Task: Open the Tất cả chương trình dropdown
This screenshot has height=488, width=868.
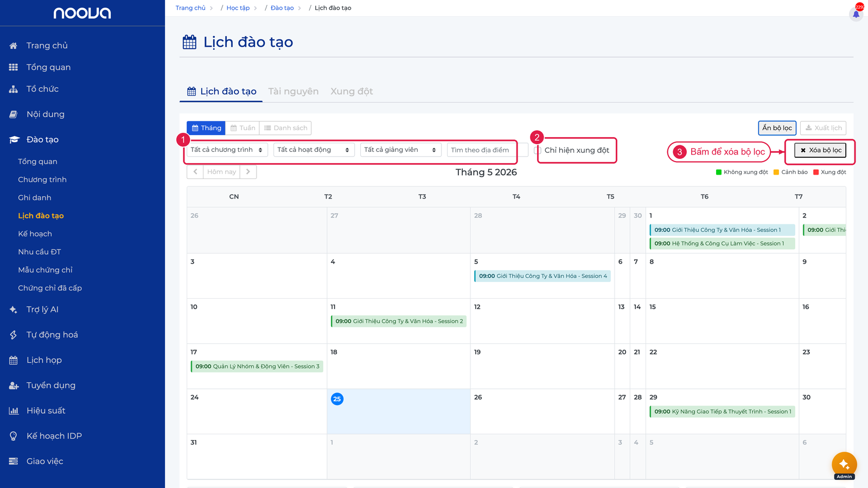Action: click(227, 150)
